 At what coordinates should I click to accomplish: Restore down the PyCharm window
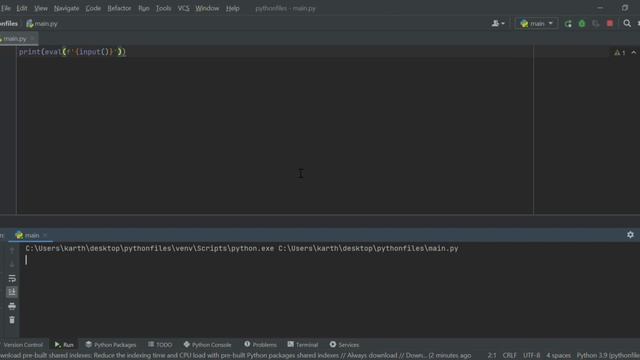(625, 8)
